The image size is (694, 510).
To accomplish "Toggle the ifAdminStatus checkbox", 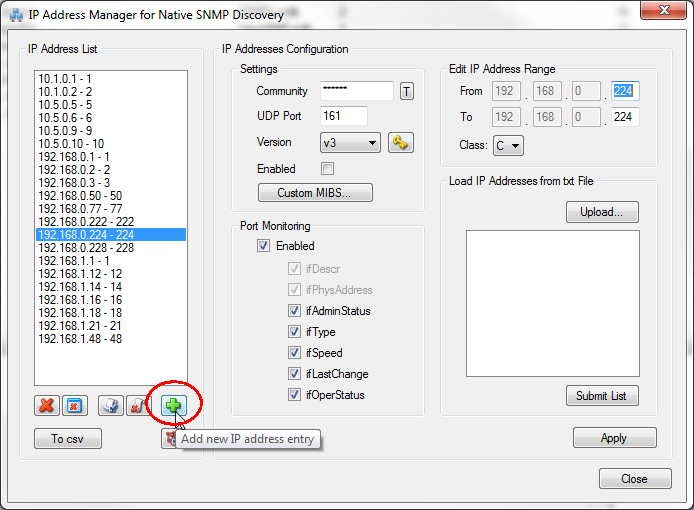I will click(x=294, y=311).
